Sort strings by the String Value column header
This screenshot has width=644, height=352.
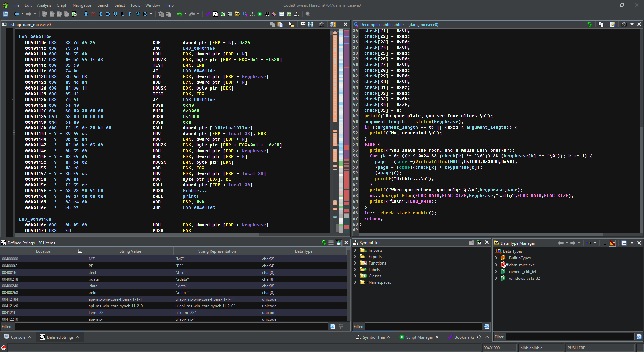[x=130, y=251]
